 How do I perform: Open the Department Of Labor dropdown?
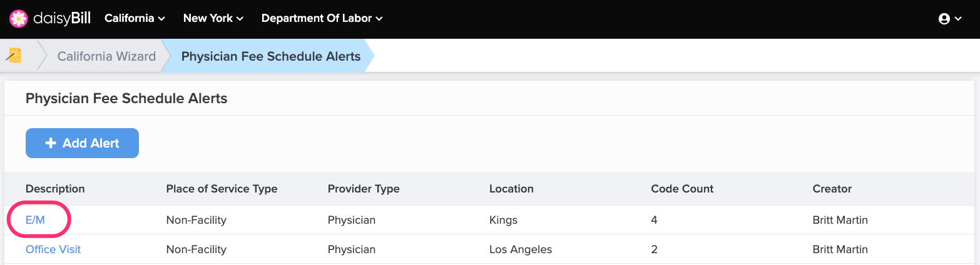point(322,18)
